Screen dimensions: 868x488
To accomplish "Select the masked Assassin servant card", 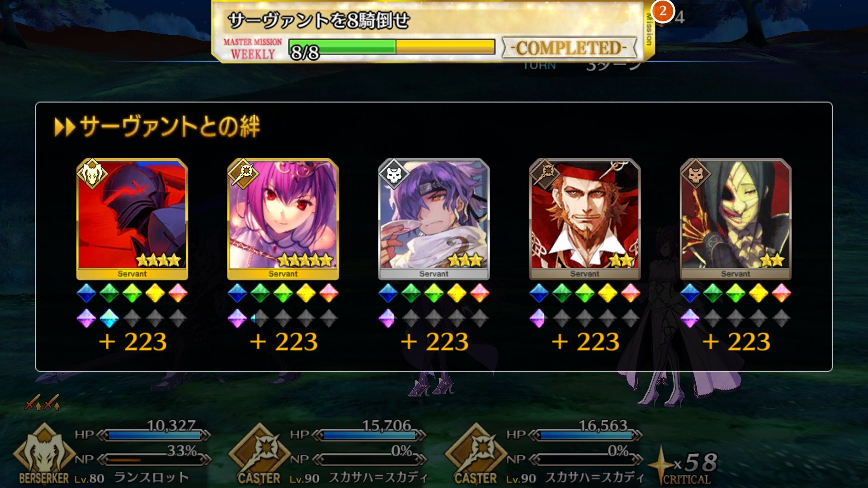I will pos(736,219).
